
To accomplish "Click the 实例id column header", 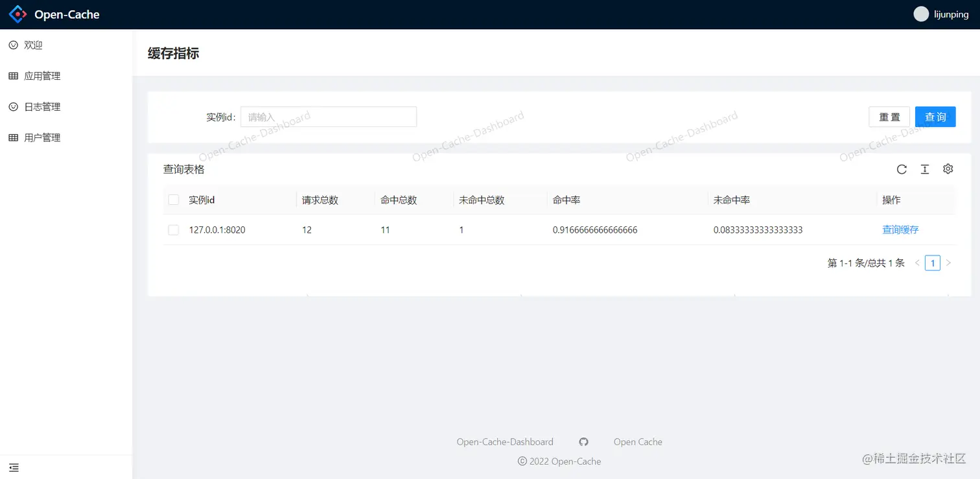I will tap(202, 200).
